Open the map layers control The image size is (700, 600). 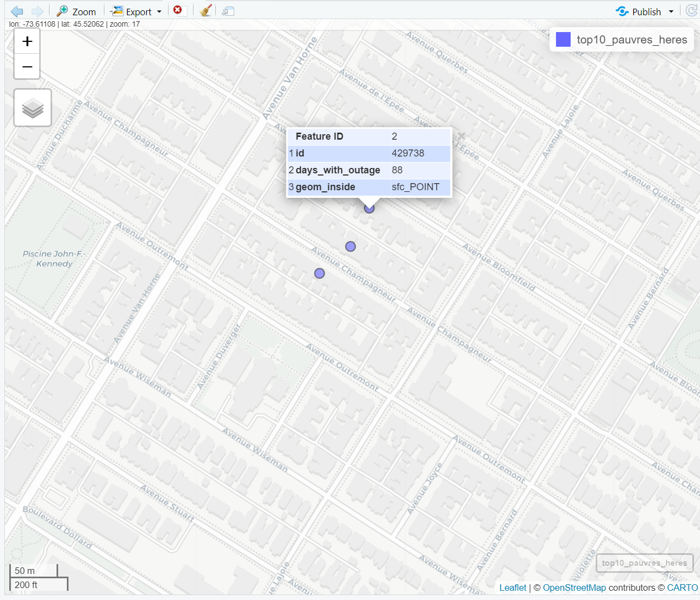click(x=33, y=108)
